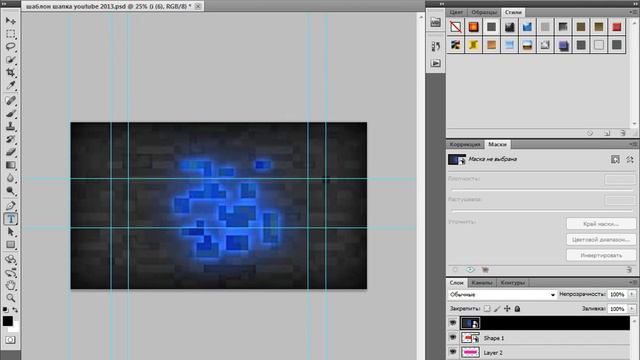
Task: Toggle Quick Mask mode
Action: pos(11,340)
